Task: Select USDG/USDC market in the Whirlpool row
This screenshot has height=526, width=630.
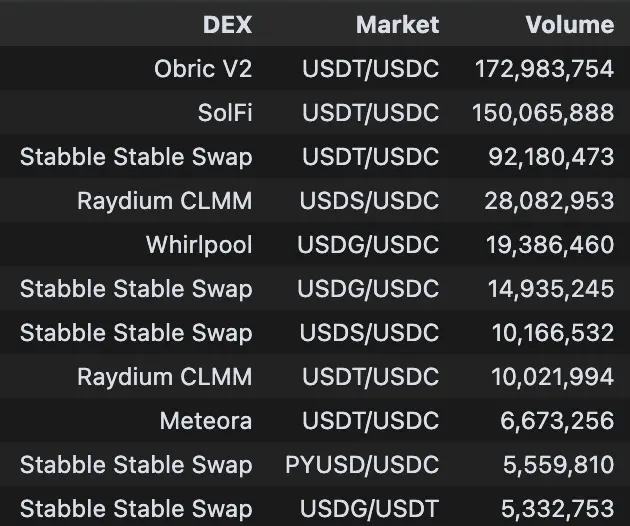Action: 368,245
